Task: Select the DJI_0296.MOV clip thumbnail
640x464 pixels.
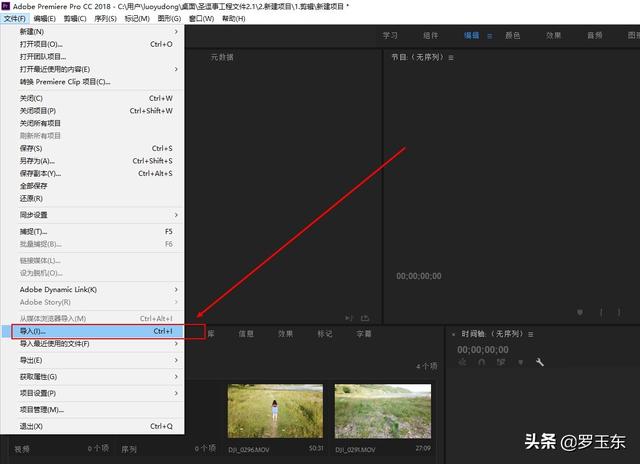Action: (x=275, y=411)
